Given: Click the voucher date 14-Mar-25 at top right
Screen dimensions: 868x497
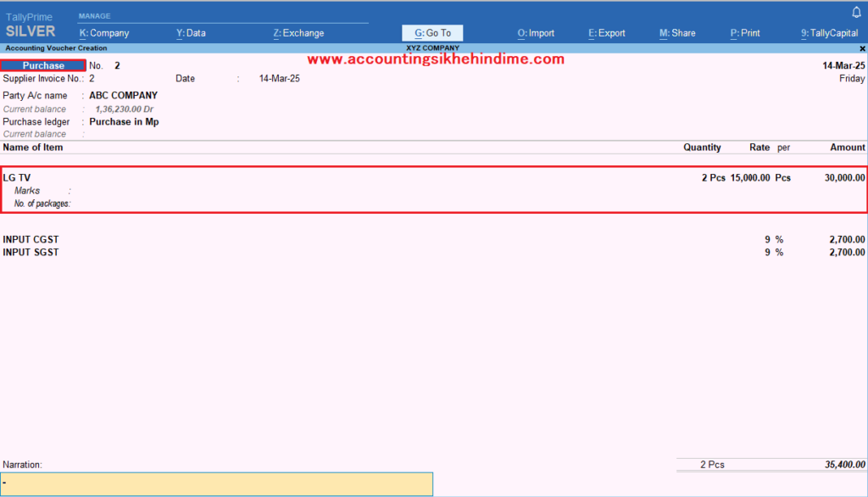Looking at the screenshot, I should [843, 65].
